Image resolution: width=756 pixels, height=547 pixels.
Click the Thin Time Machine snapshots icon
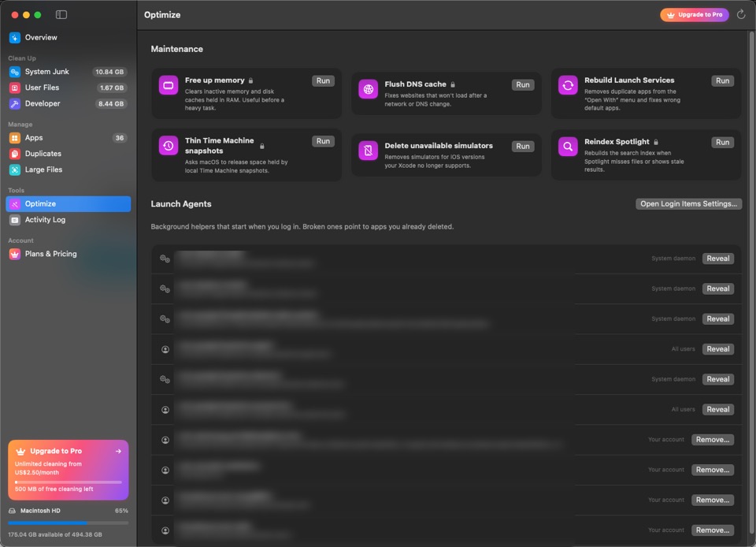tap(169, 146)
